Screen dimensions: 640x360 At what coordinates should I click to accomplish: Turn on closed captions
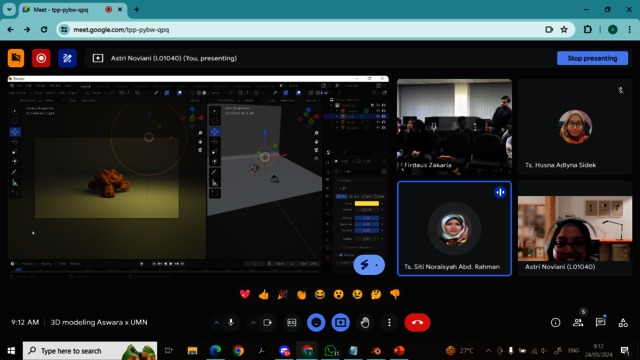pos(292,322)
